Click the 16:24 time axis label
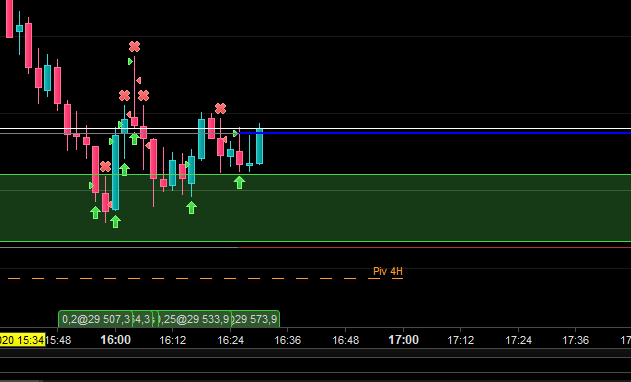This screenshot has width=631, height=382. 231,341
